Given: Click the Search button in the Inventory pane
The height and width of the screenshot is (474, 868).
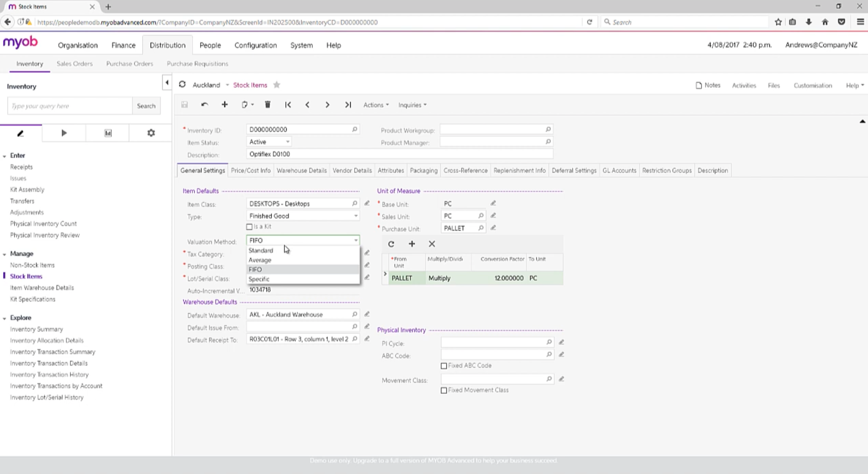Looking at the screenshot, I should click(146, 105).
